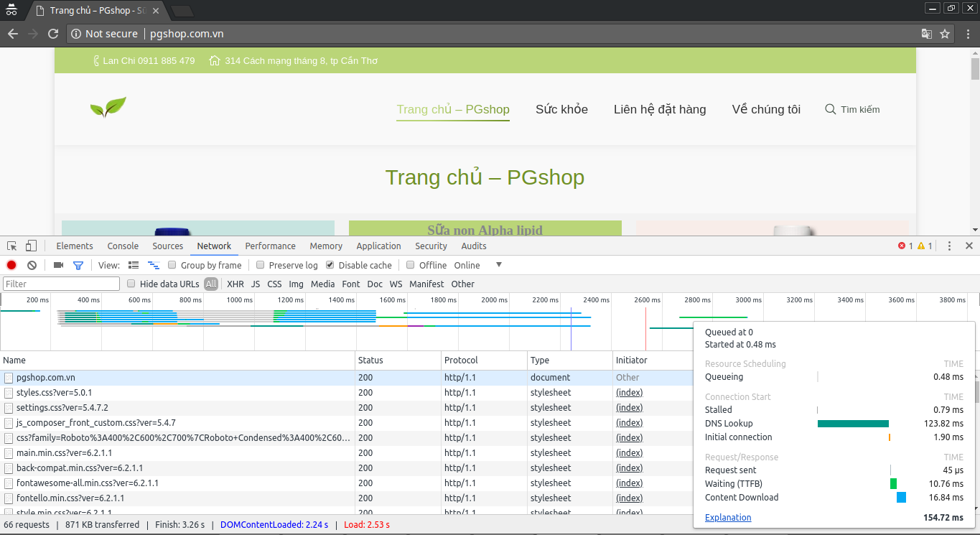This screenshot has height=535, width=980.
Task: Toggle device toolbar icon in DevTools
Action: click(31, 246)
